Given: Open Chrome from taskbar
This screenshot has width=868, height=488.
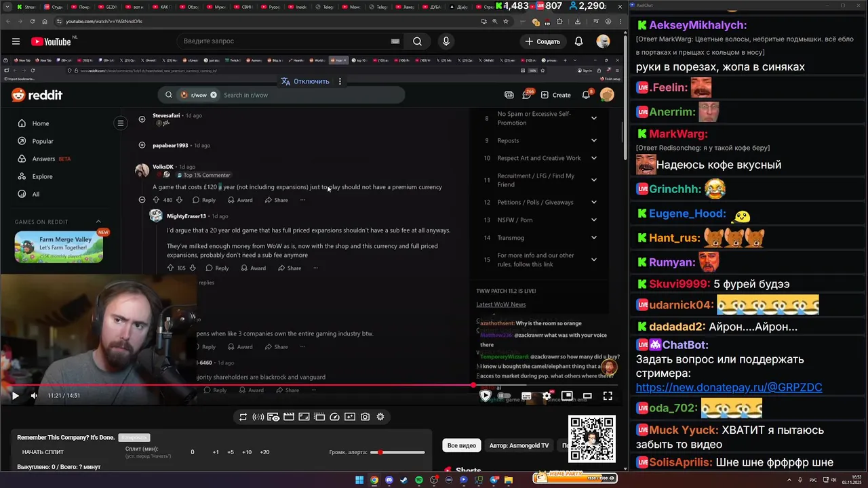Looking at the screenshot, I should 374,480.
